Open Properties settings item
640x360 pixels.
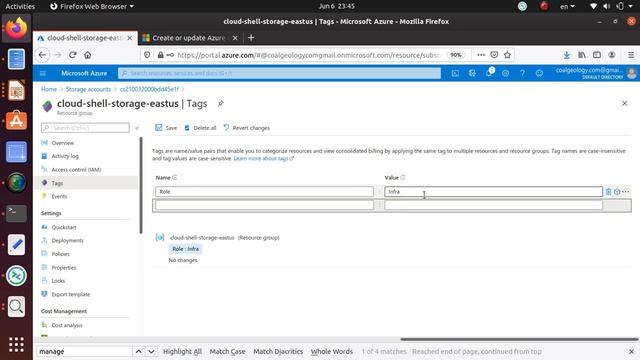point(64,267)
